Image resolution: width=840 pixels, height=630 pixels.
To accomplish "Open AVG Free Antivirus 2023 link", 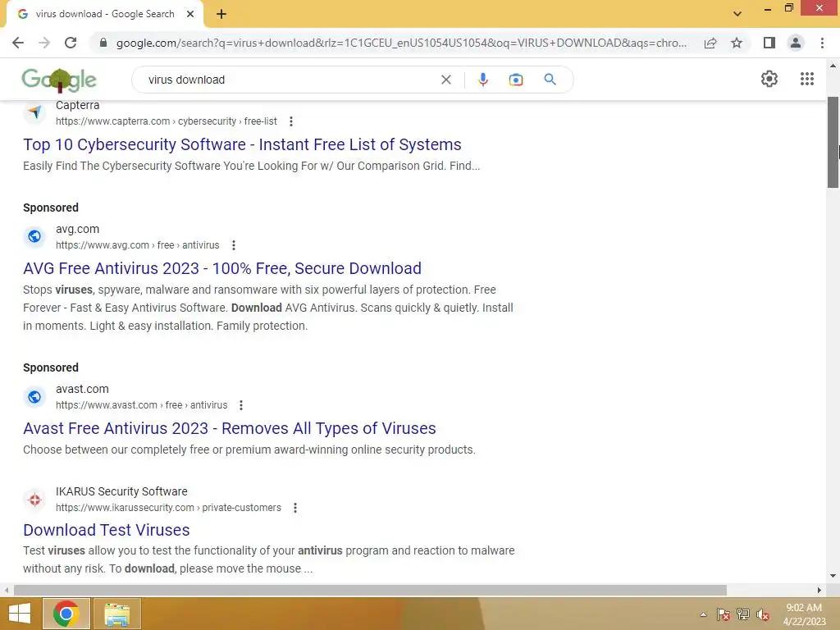I will 222,268.
